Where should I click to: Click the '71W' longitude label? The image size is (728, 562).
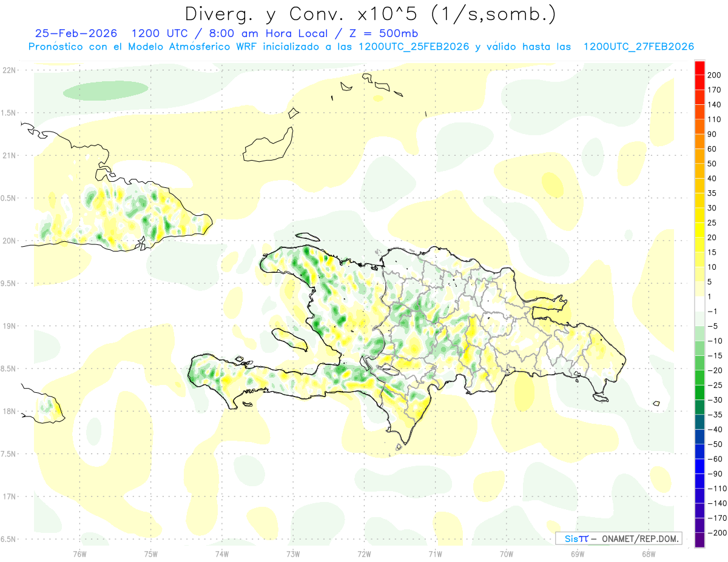point(435,554)
